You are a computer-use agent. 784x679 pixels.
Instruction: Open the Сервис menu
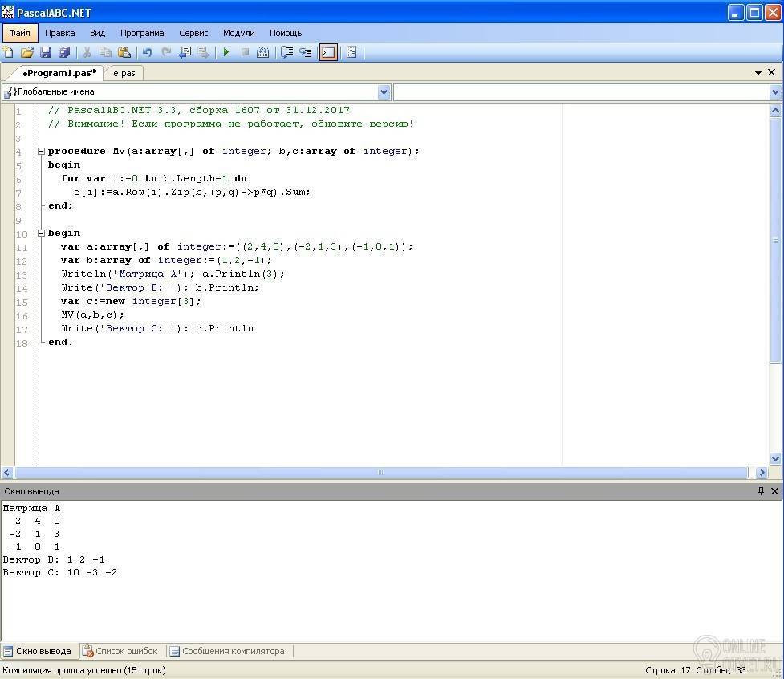click(193, 33)
